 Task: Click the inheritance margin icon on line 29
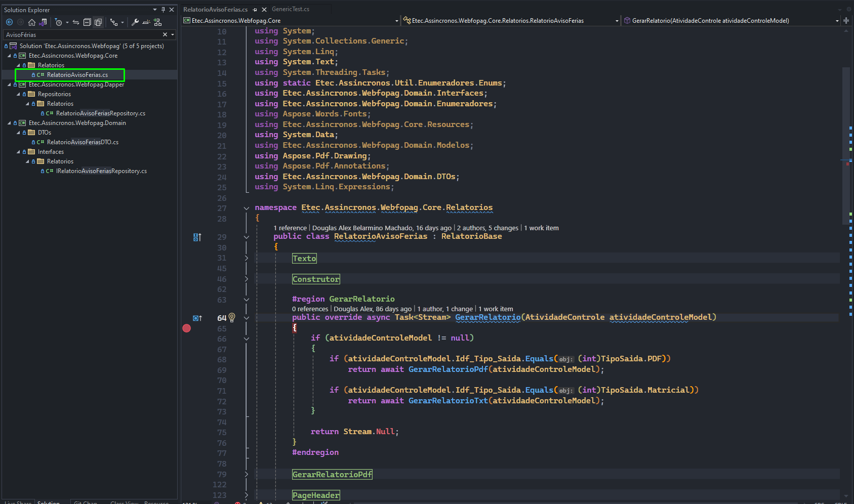tap(197, 237)
